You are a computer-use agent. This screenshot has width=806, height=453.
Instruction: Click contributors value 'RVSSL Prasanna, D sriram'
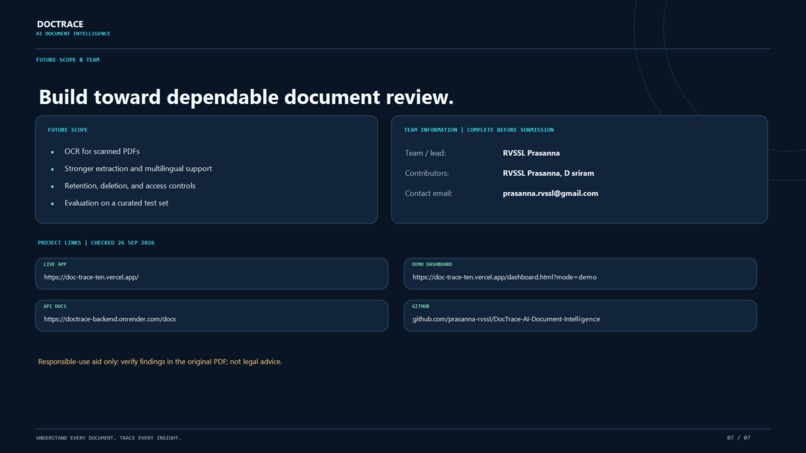coord(548,173)
